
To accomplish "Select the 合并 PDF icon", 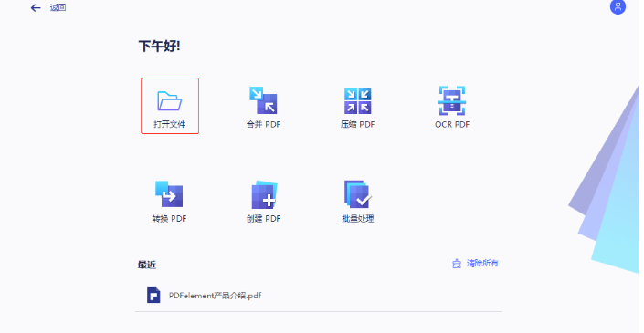I will 263,100.
